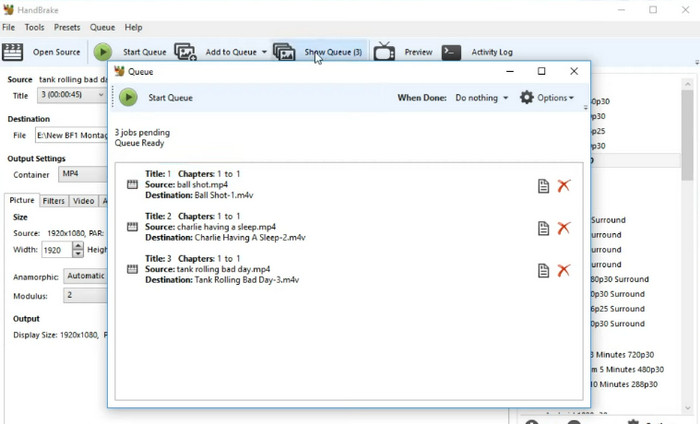700x424 pixels.
Task: Open the File menu
Action: tap(8, 27)
